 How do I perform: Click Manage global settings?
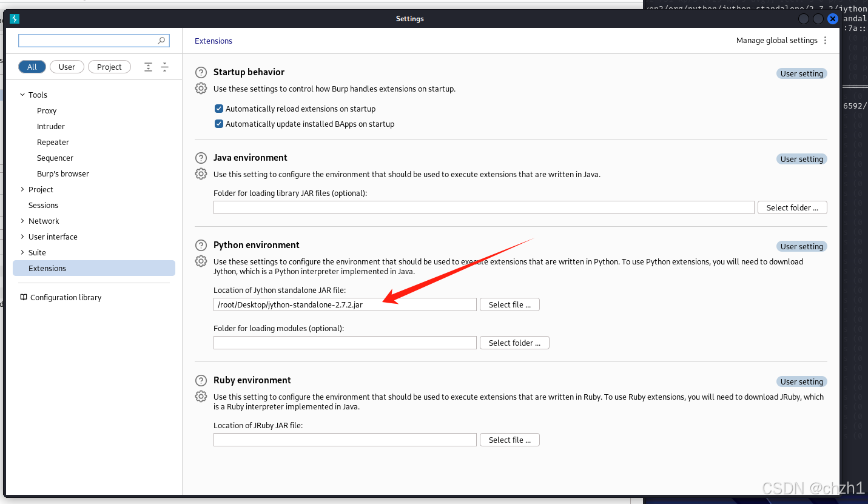(777, 41)
